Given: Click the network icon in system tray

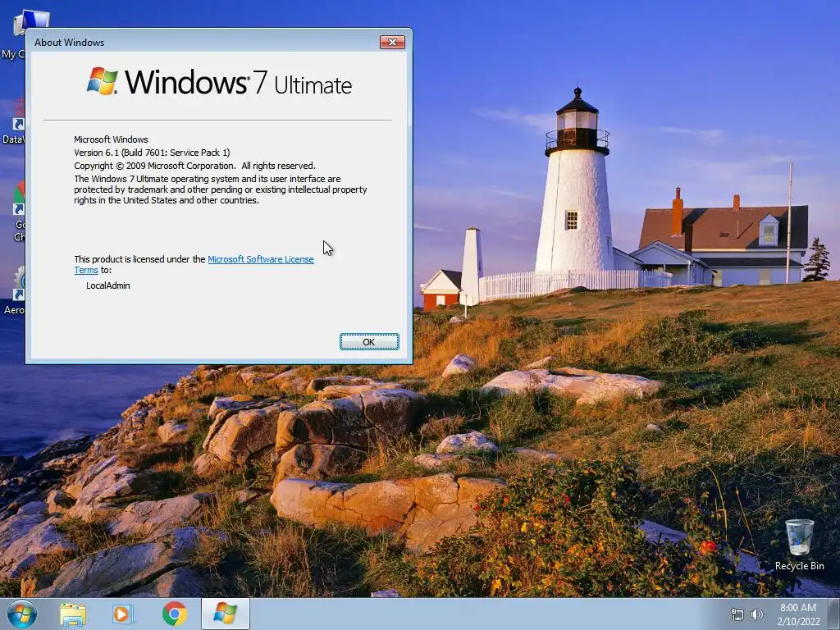Looking at the screenshot, I should [x=737, y=614].
